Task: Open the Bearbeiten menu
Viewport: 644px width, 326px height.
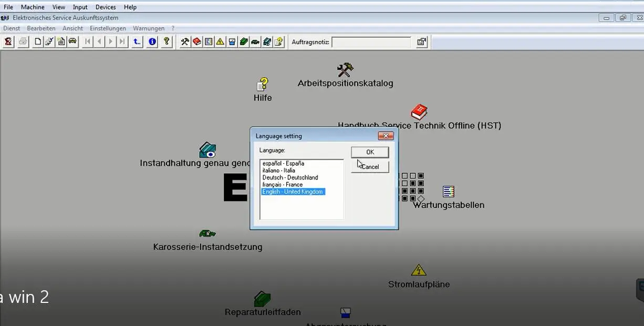Action: [41, 28]
